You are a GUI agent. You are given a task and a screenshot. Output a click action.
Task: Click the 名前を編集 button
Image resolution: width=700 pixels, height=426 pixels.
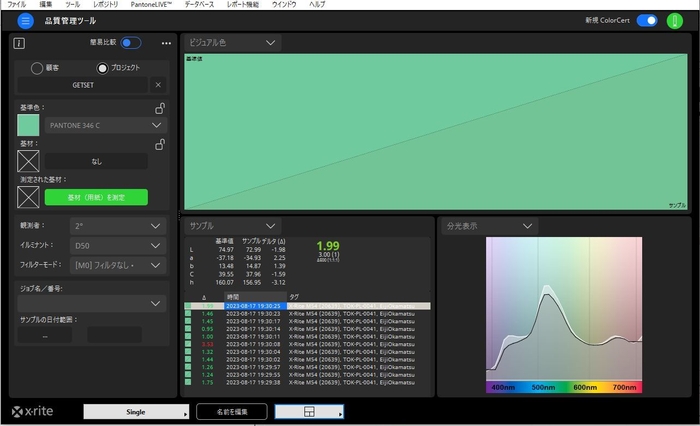(231, 411)
